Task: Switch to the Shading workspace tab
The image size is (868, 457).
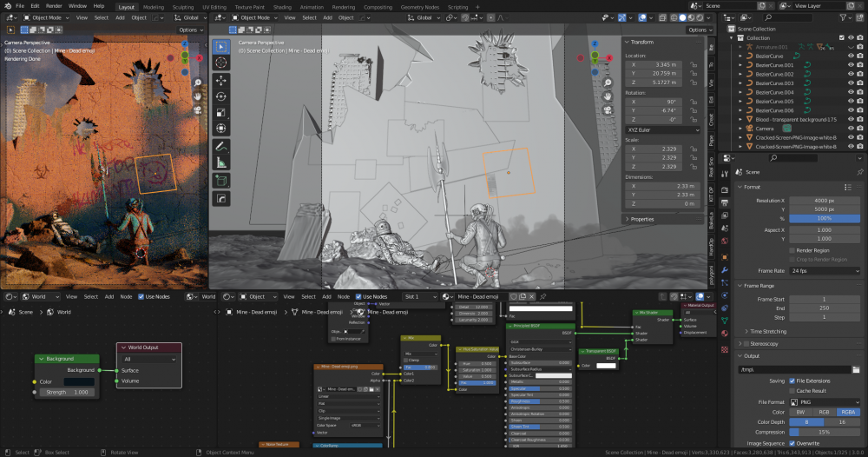Action: point(282,7)
